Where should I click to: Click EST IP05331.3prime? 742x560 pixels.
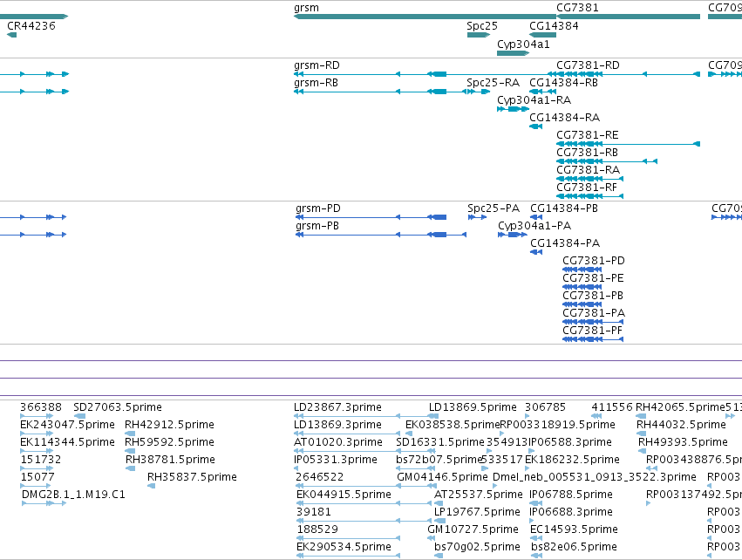pos(296,468)
